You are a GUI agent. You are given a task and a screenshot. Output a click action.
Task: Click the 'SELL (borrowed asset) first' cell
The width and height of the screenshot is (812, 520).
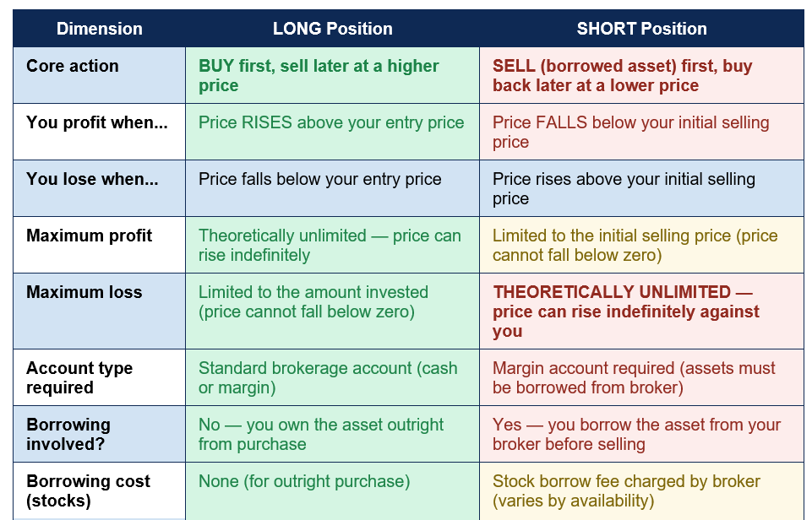[x=641, y=75]
